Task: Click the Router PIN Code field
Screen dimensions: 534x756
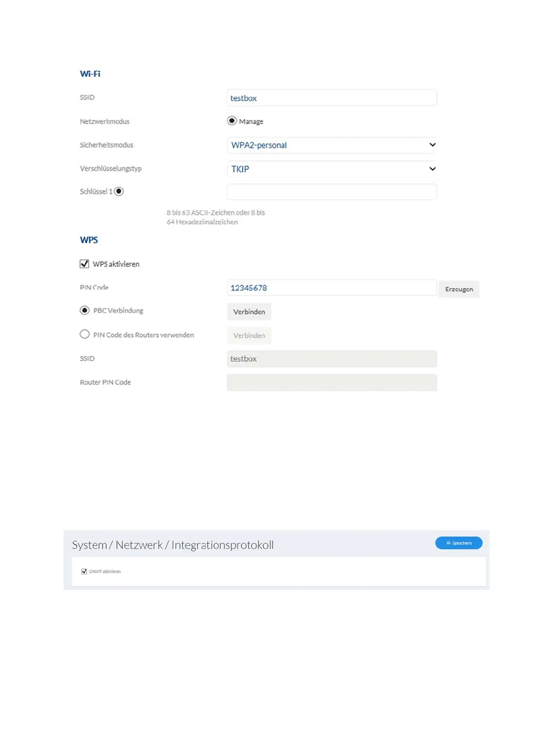Action: tap(331, 382)
